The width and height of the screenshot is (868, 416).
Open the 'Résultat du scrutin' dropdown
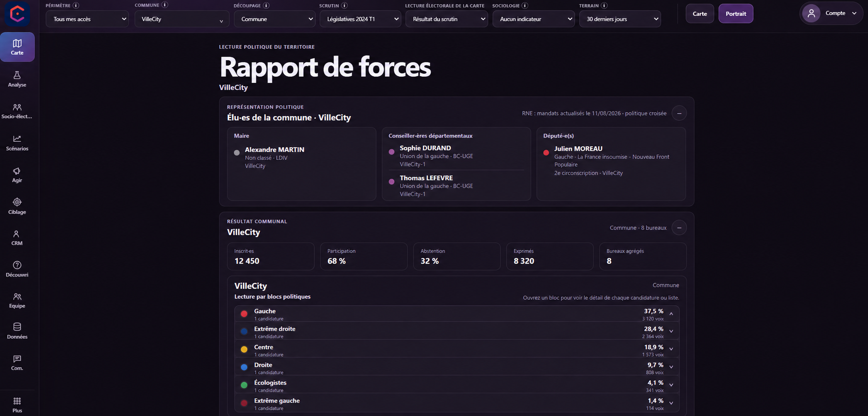tap(446, 19)
